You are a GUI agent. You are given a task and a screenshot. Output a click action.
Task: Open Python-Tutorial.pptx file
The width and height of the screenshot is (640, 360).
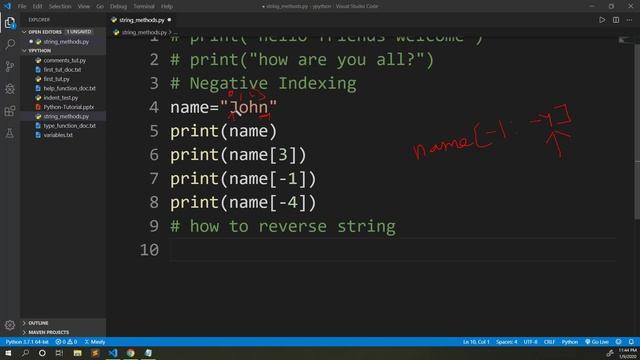[69, 107]
